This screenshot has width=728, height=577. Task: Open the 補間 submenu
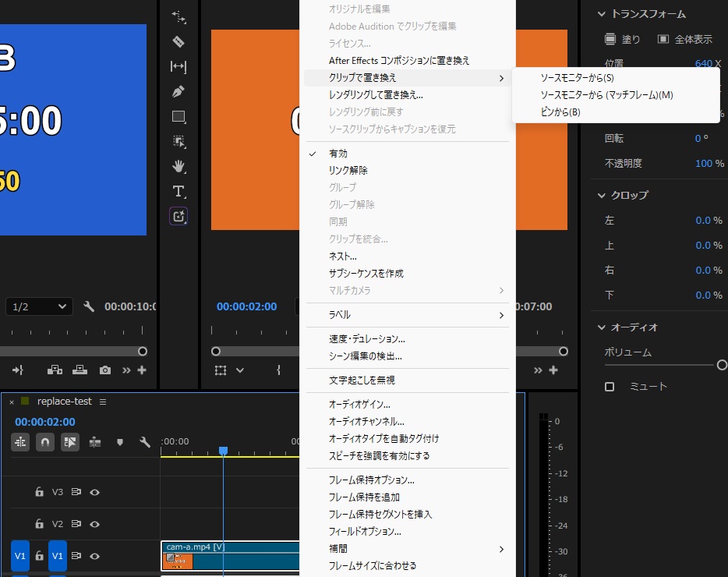point(408,549)
